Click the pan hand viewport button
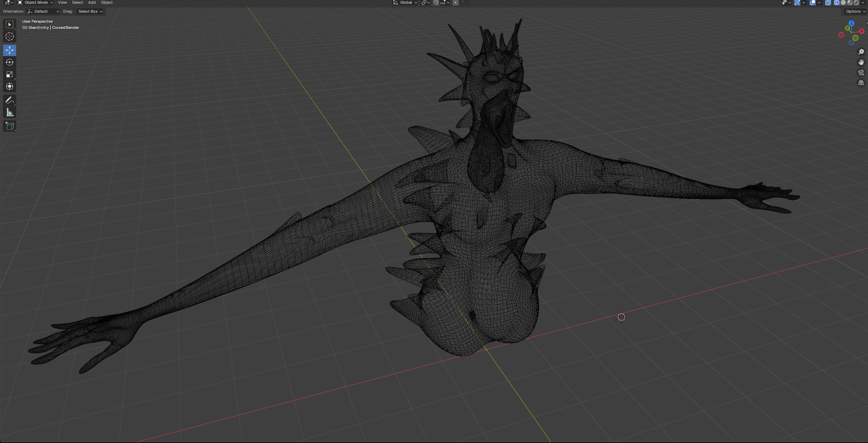Image resolution: width=868 pixels, height=443 pixels. pyautogui.click(x=861, y=62)
